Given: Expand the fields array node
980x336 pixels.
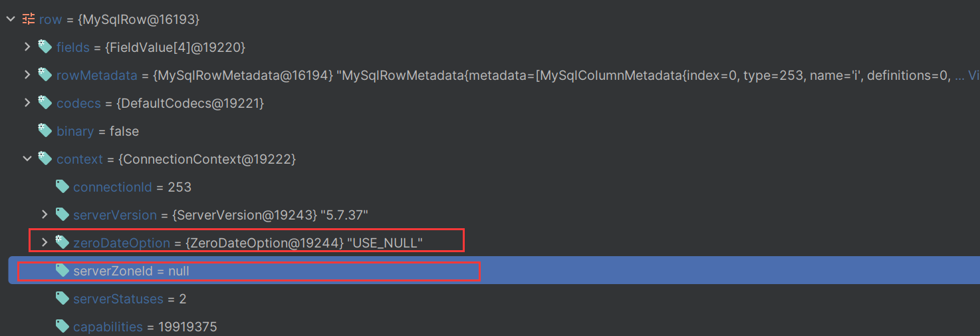Looking at the screenshot, I should 27,47.
